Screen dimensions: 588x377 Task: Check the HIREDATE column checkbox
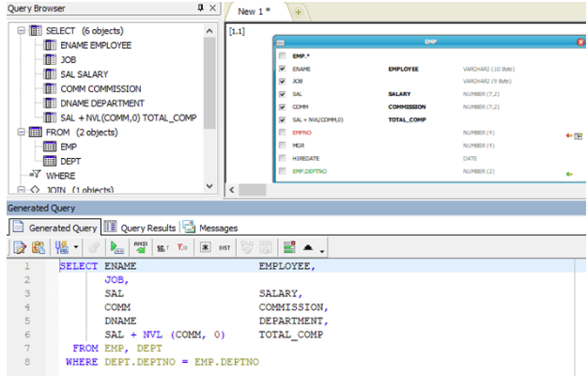click(x=283, y=158)
